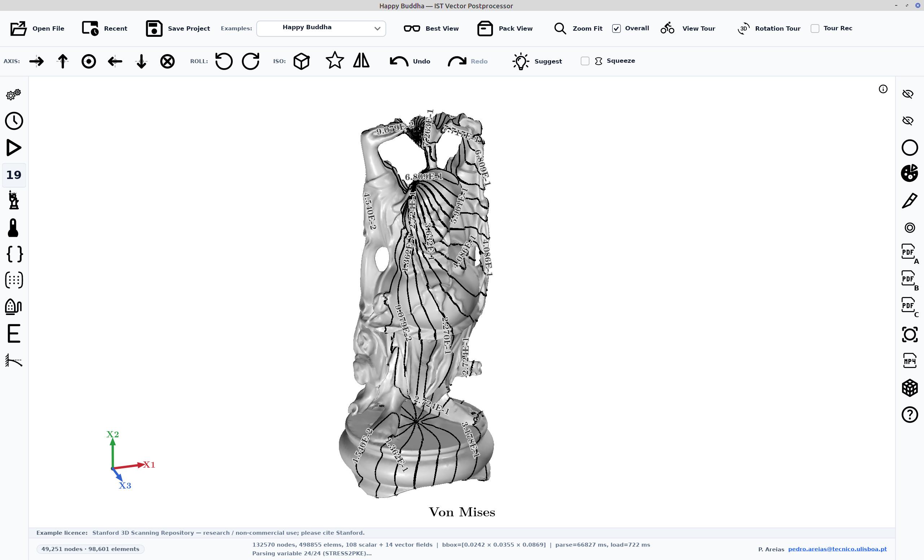The width and height of the screenshot is (924, 560).
Task: Select the axis into-screen crossed circle icon
Action: coord(167,61)
